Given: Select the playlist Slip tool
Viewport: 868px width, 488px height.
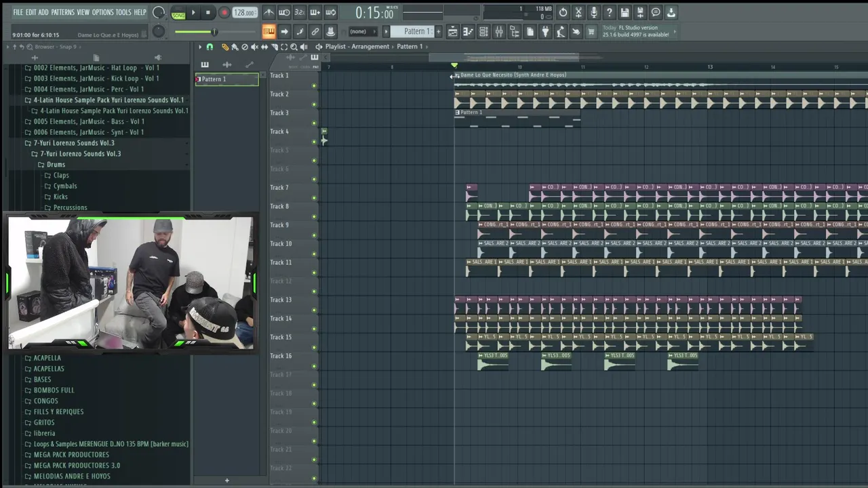Looking at the screenshot, I should point(264,47).
